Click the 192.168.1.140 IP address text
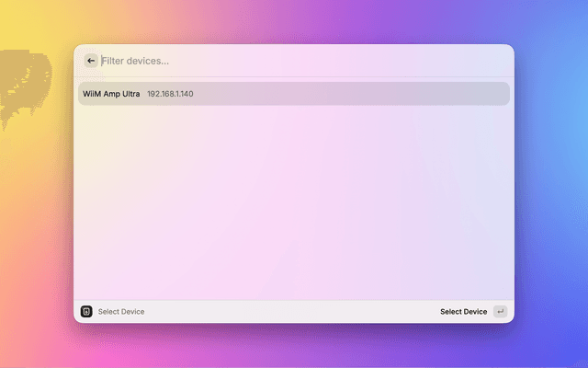Viewport: 588px width, 368px height. point(170,94)
